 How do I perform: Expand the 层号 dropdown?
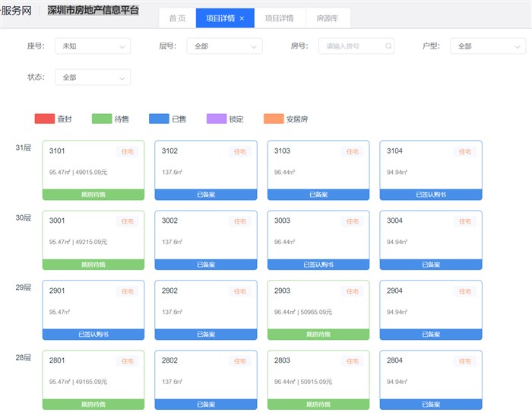point(224,46)
